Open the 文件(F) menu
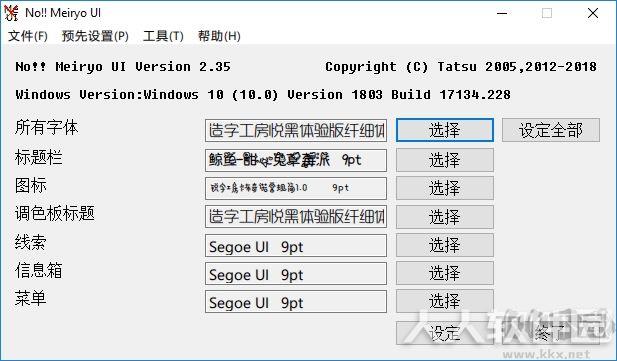This screenshot has width=617, height=361. click(x=28, y=36)
